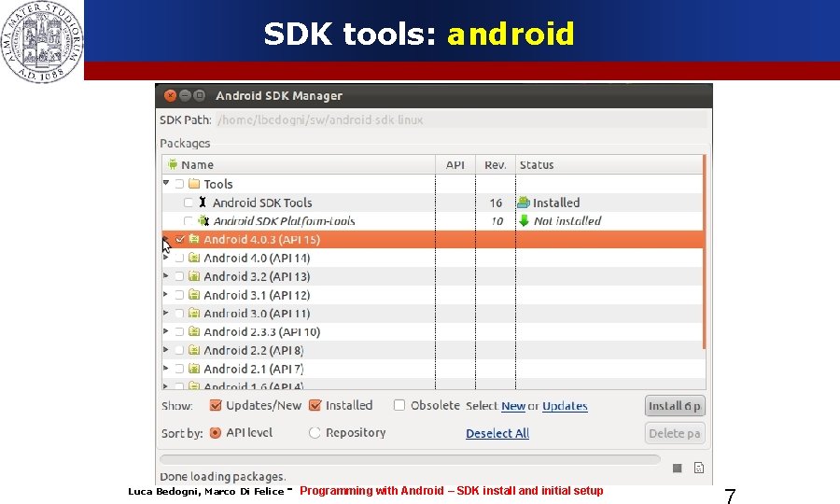Image resolution: width=840 pixels, height=504 pixels.
Task: Select the API level sort radio button
Action: (216, 433)
